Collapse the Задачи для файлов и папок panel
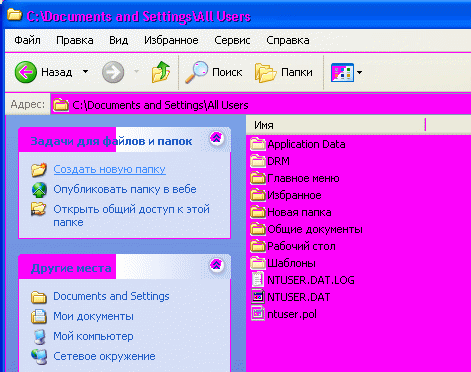Viewport: 471px width, 372px height. click(216, 138)
